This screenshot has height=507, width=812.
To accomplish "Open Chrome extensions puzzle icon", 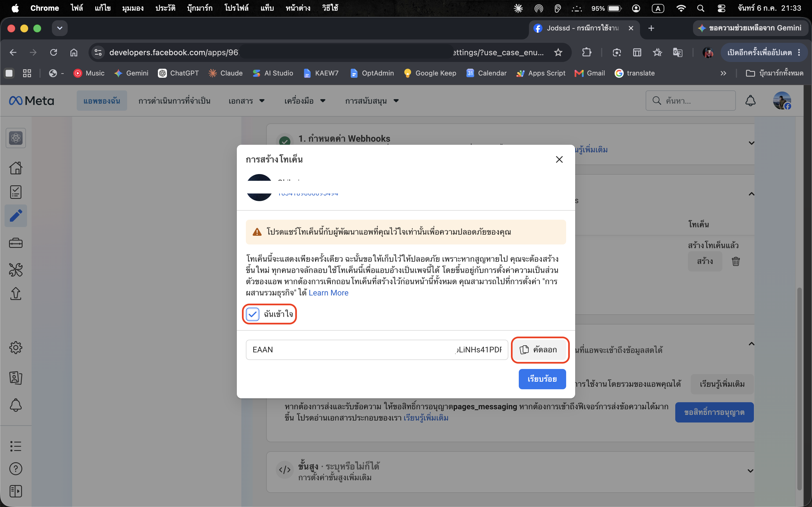I will tap(586, 52).
